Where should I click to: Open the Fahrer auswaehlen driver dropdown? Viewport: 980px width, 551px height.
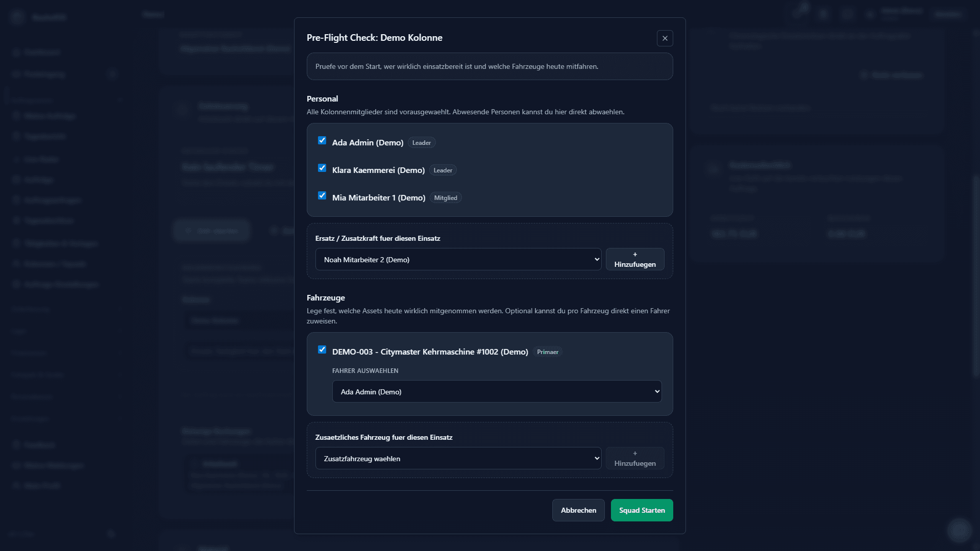point(497,392)
